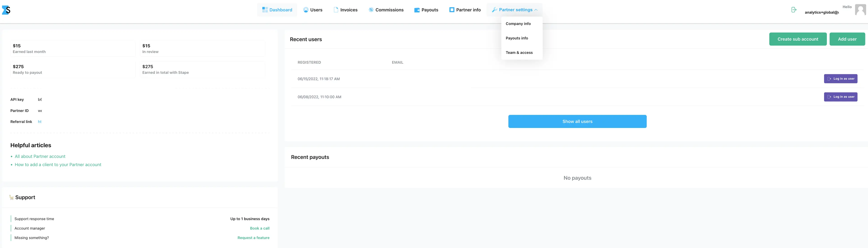Click the user avatar picture
The height and width of the screenshot is (248, 868).
(x=860, y=10)
